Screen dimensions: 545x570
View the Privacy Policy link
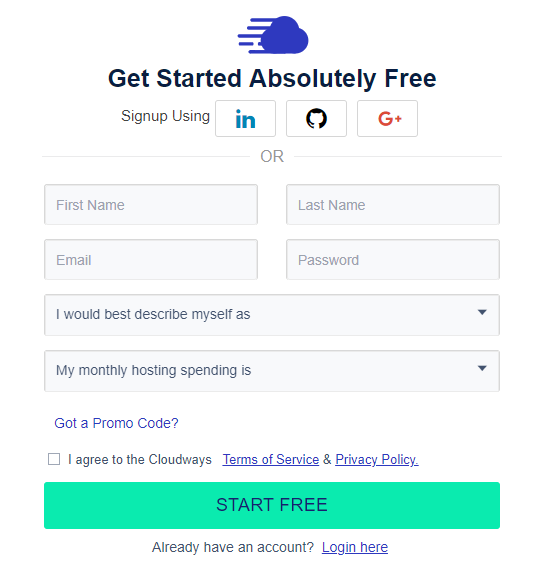(377, 459)
